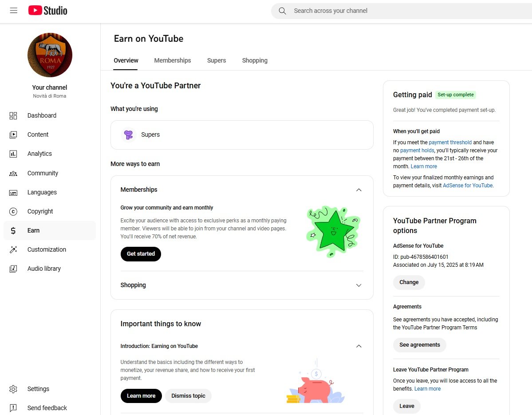
Task: Click the Earn dollar sign icon
Action: pyautogui.click(x=13, y=231)
